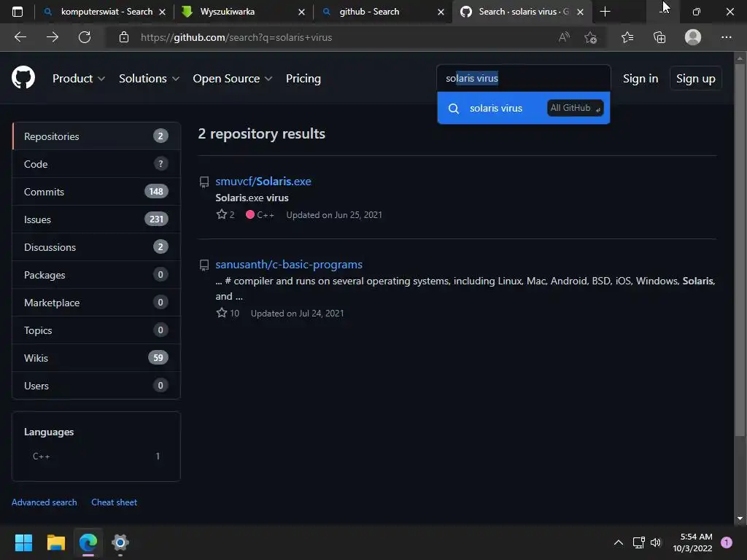Click browser address bar URL
The width and height of the screenshot is (747, 560).
point(236,37)
